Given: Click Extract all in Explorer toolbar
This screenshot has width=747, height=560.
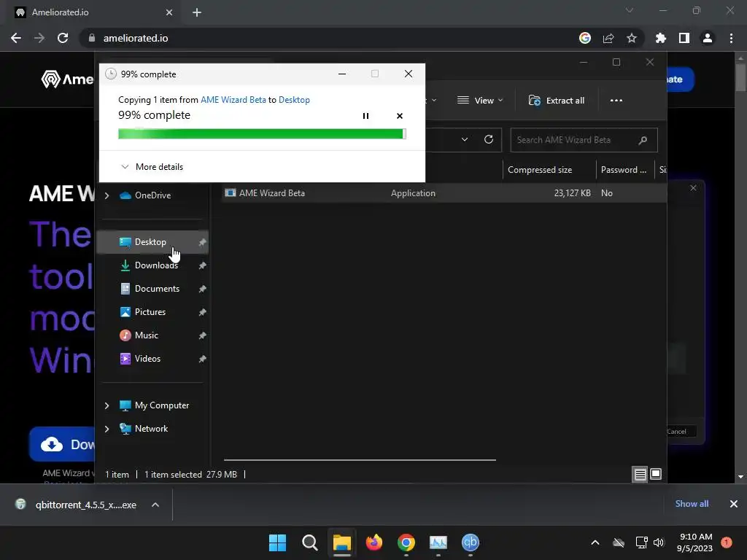Looking at the screenshot, I should [x=557, y=101].
